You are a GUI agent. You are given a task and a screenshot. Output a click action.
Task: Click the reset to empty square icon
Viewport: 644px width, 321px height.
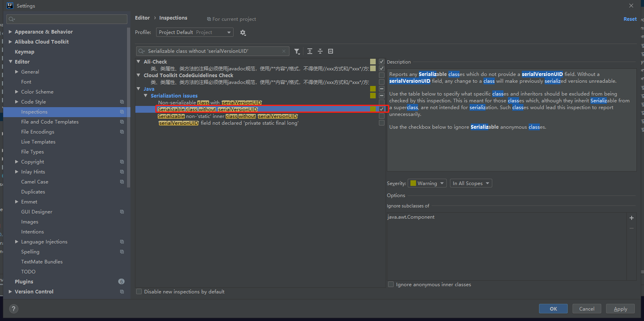(331, 51)
